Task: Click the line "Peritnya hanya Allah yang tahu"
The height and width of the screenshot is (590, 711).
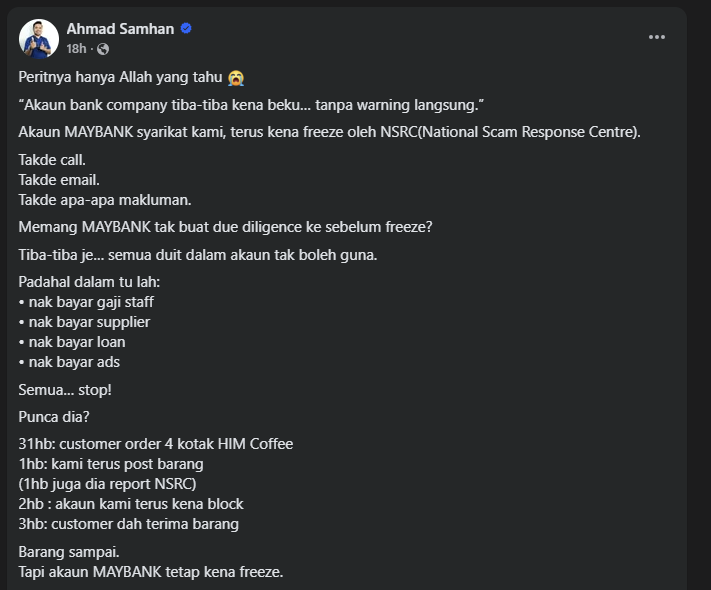Action: (x=120, y=77)
